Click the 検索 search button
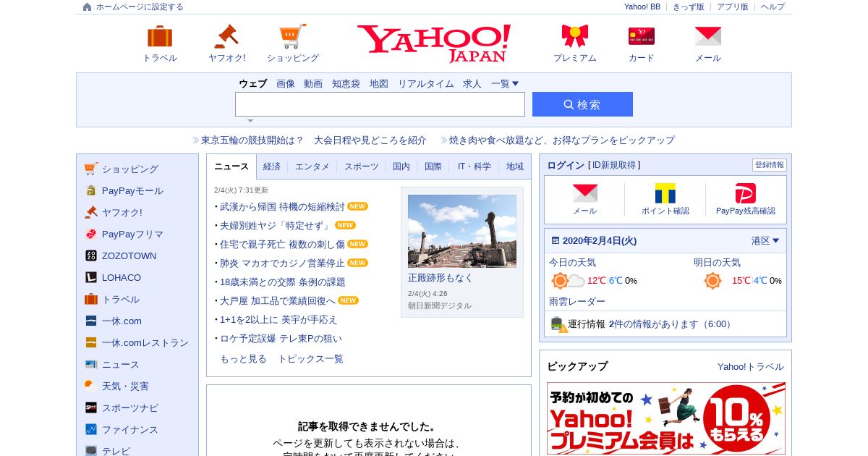Screen dimensions: 868x456 click(582, 104)
